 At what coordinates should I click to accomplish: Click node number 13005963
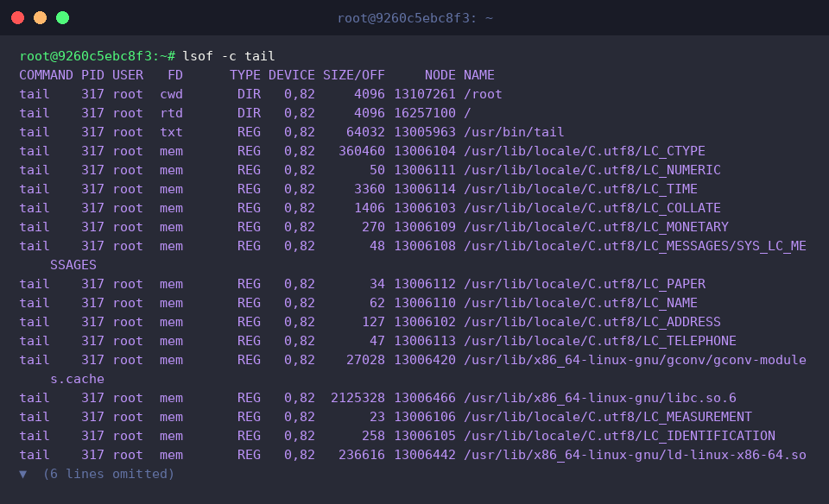425,132
